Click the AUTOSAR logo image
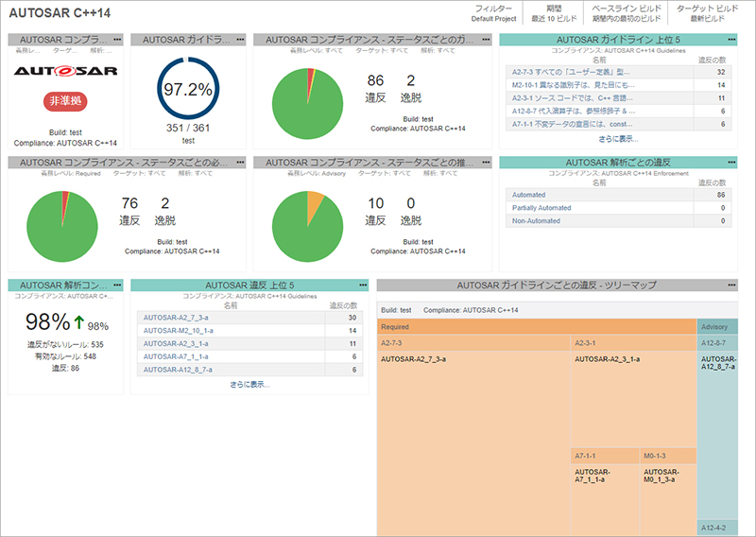The image size is (756, 537). click(x=65, y=71)
